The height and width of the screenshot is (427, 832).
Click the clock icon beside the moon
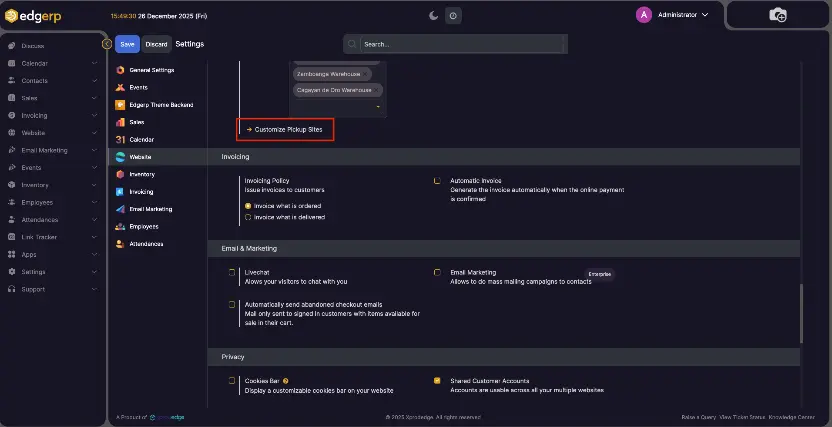coord(453,16)
